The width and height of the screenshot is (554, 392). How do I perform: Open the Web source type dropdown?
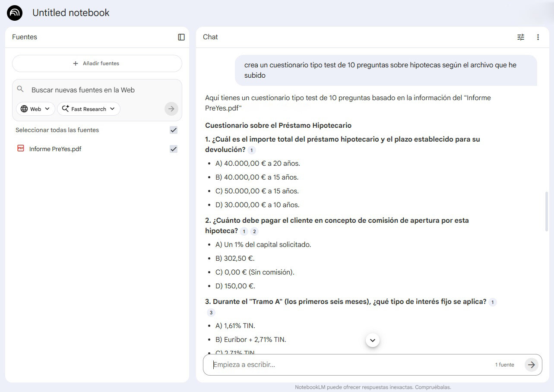[35, 109]
